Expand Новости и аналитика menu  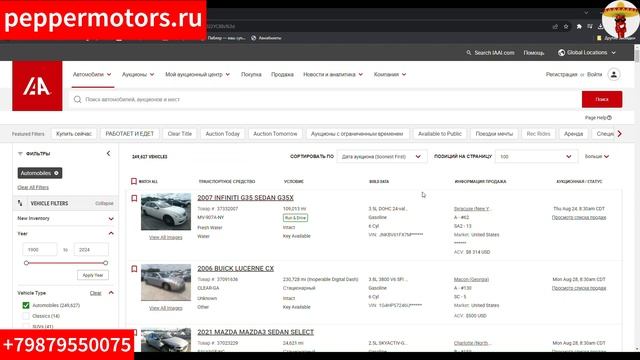(x=333, y=74)
